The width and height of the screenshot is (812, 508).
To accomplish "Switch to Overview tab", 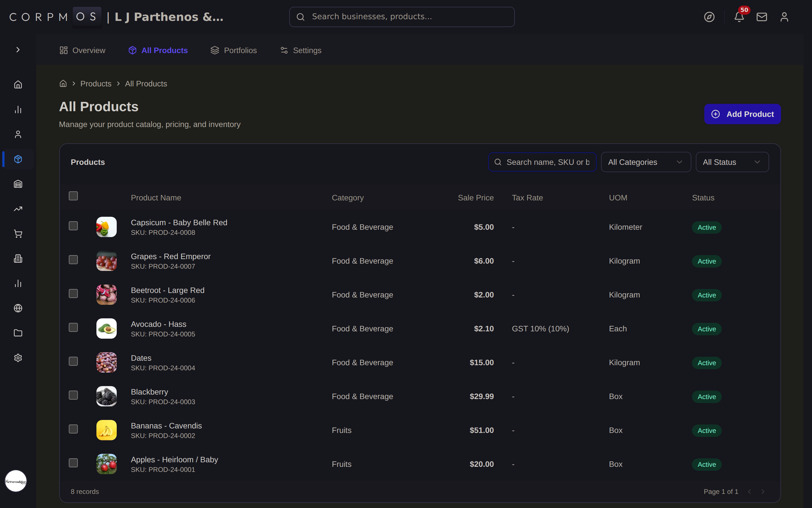I will pos(82,51).
